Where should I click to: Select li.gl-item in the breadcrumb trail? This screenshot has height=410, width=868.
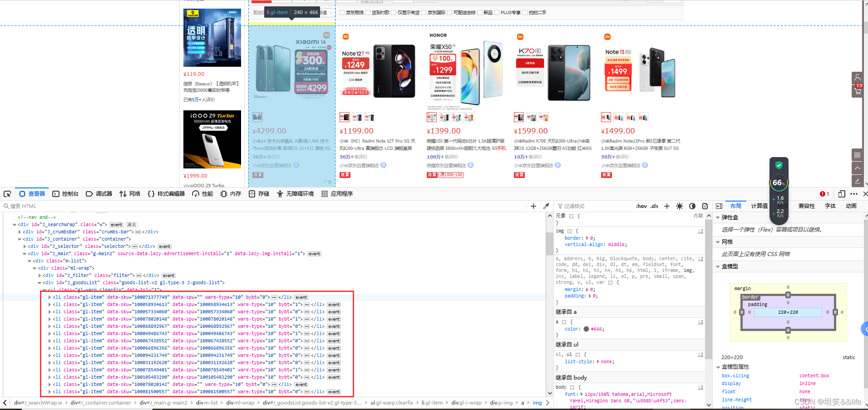point(432,403)
